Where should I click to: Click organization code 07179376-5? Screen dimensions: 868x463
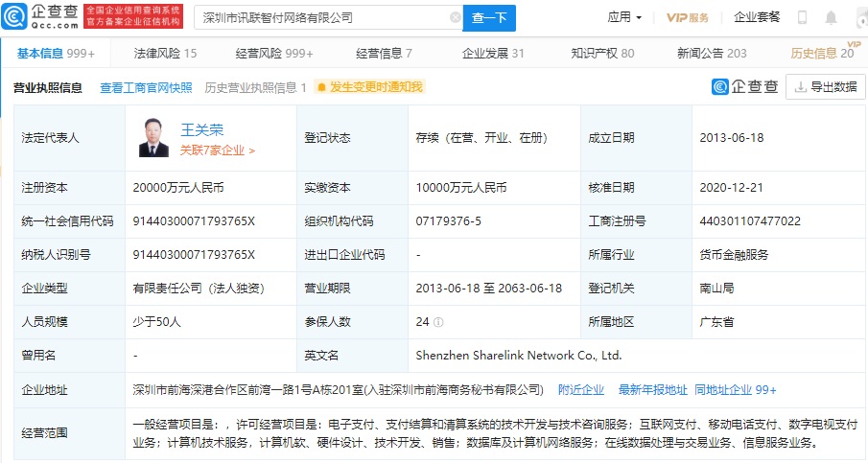click(449, 221)
